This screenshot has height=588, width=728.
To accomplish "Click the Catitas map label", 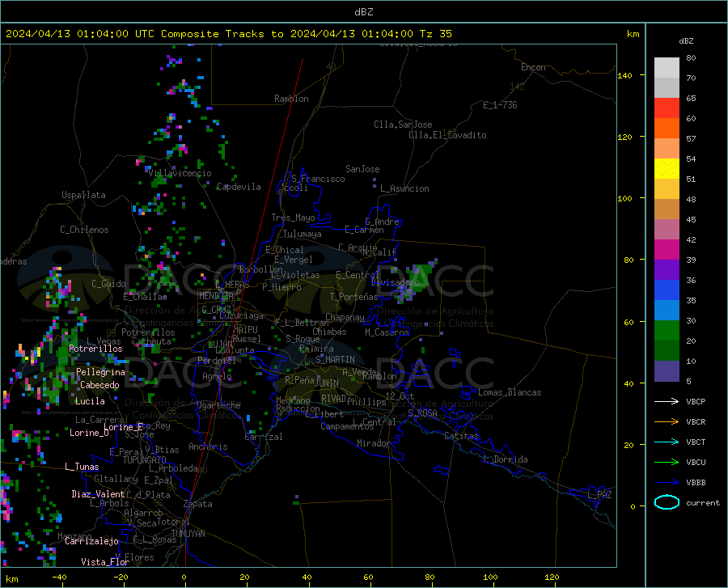I will pos(462,436).
